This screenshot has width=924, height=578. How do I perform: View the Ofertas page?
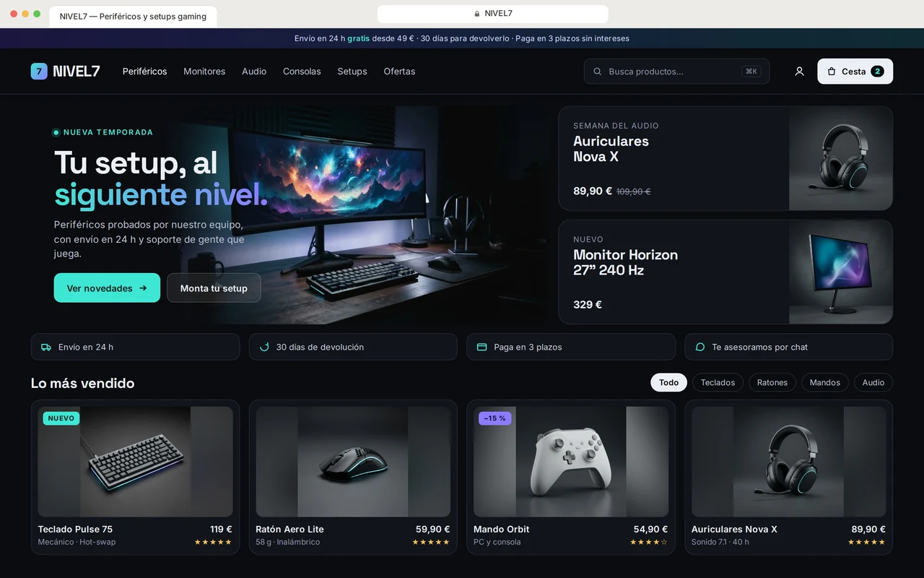click(x=399, y=72)
